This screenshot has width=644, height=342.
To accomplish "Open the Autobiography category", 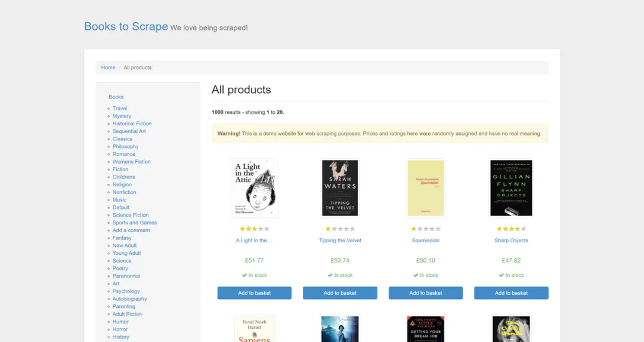I will tap(129, 299).
